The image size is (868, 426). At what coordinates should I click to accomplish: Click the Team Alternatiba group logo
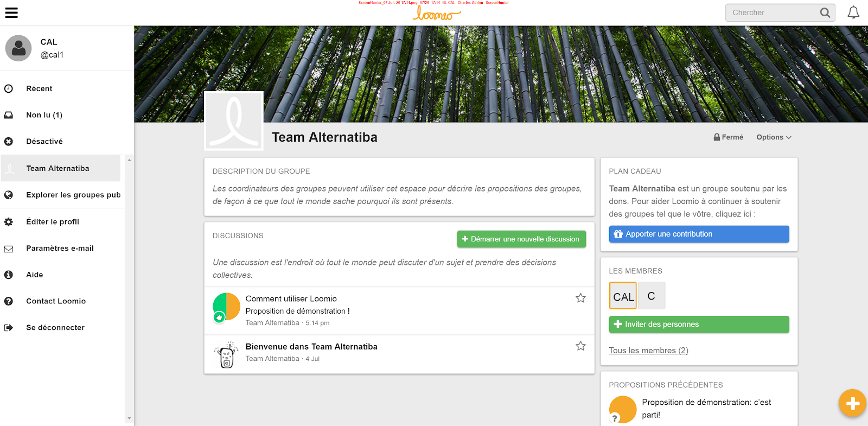[x=234, y=120]
